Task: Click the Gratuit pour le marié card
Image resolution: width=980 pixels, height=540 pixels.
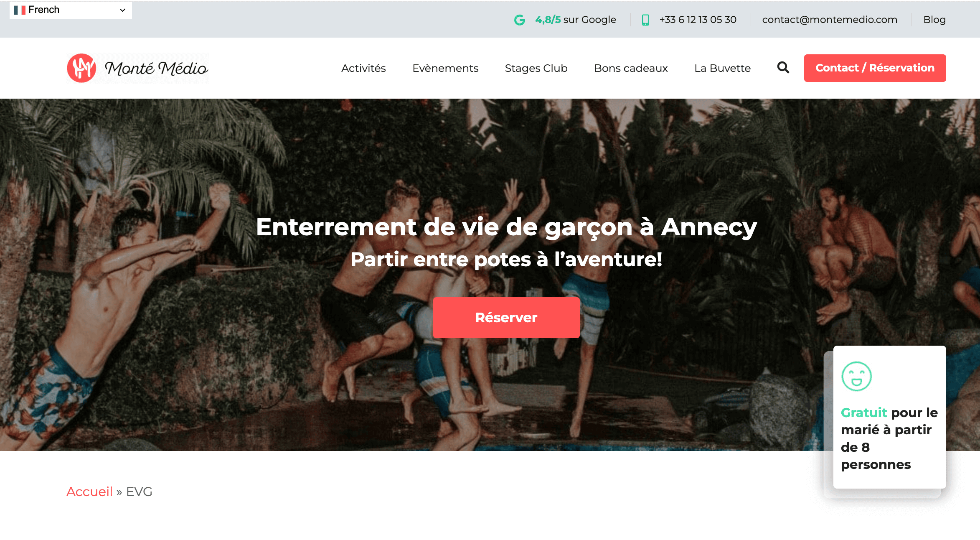Action: click(x=889, y=417)
